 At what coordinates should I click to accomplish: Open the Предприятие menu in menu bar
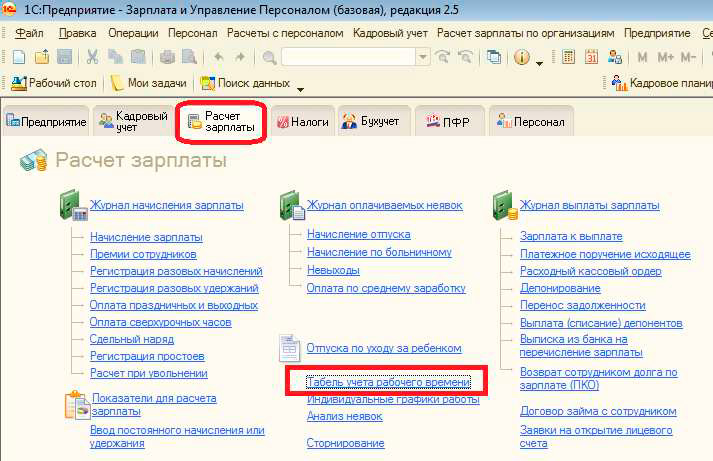pos(657,33)
